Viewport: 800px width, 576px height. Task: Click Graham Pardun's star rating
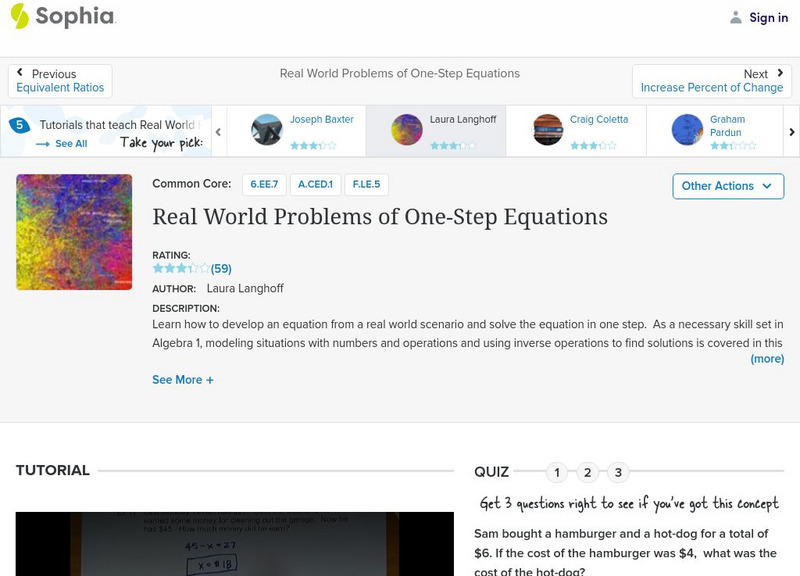tap(733, 145)
